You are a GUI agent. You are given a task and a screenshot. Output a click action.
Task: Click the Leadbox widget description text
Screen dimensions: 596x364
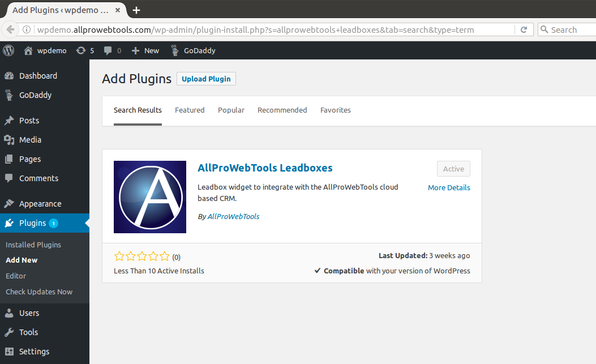[x=298, y=192]
